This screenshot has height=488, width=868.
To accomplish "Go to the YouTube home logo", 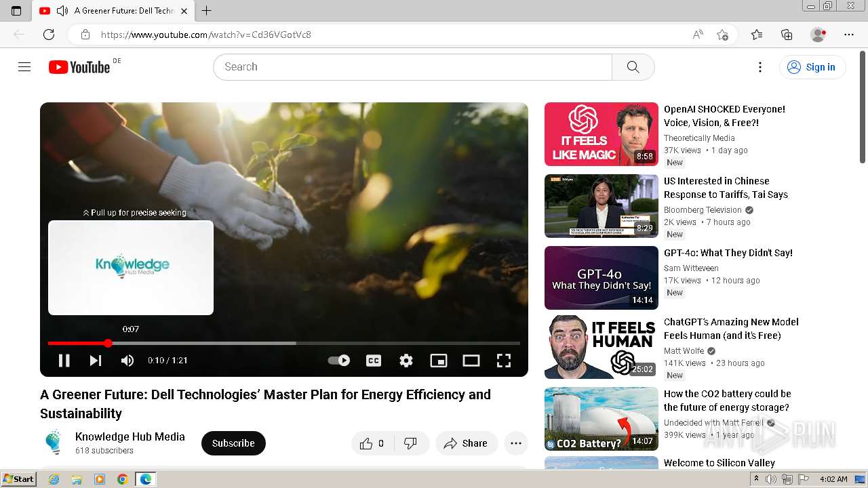I will pos(79,67).
